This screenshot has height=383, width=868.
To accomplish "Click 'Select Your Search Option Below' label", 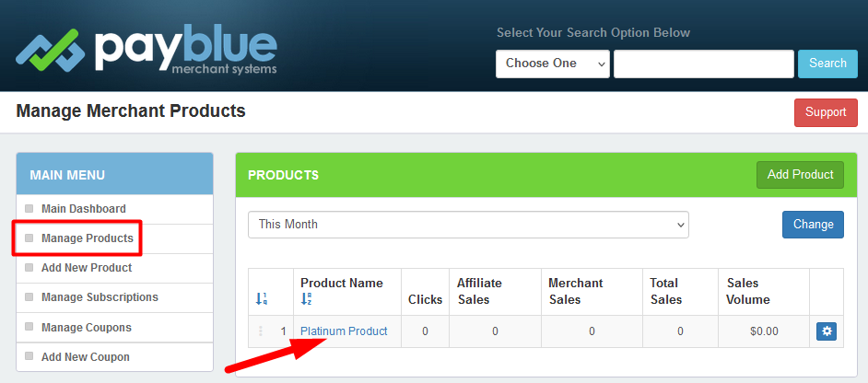I will [592, 32].
